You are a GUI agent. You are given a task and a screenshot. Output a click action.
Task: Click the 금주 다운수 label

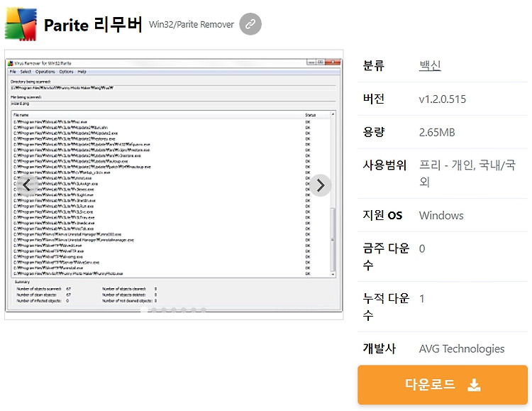click(x=386, y=257)
